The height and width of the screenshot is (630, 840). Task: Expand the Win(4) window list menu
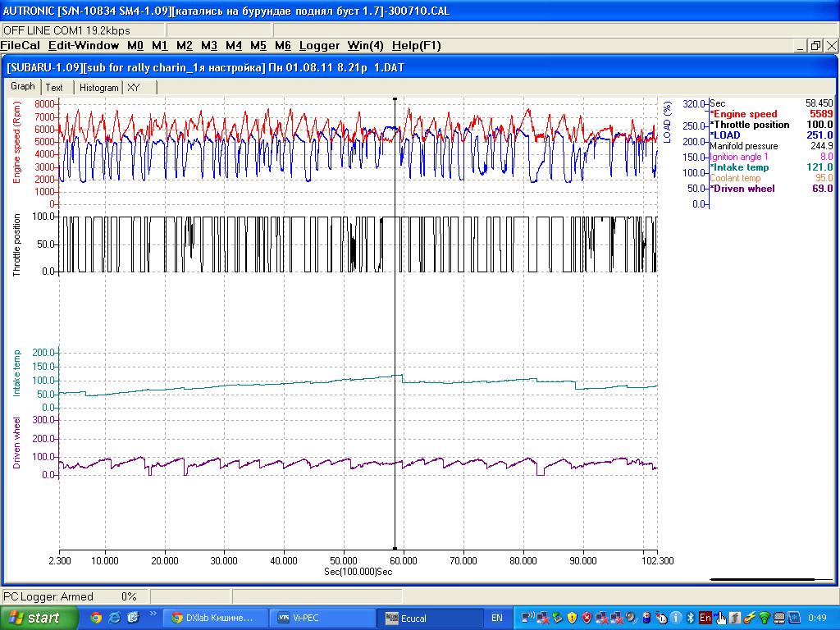(365, 46)
